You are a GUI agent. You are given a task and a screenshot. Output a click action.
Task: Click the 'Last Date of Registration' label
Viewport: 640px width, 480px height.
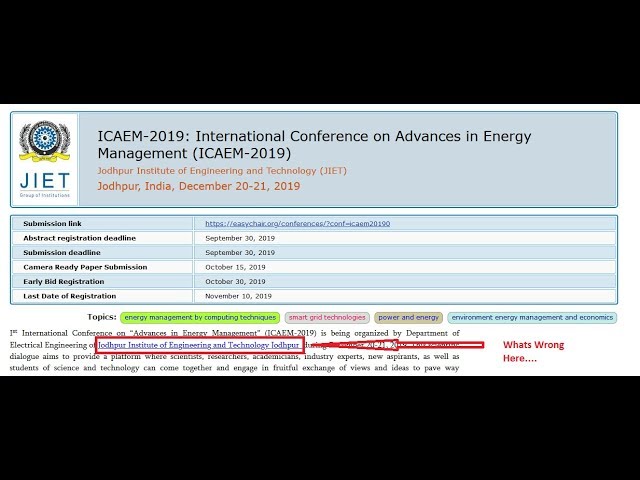(70, 296)
